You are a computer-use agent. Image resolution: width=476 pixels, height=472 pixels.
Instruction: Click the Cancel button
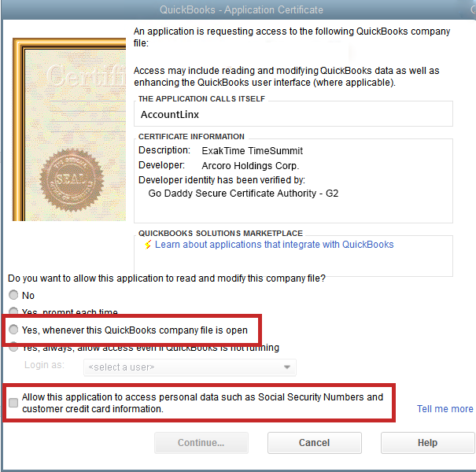tap(314, 443)
